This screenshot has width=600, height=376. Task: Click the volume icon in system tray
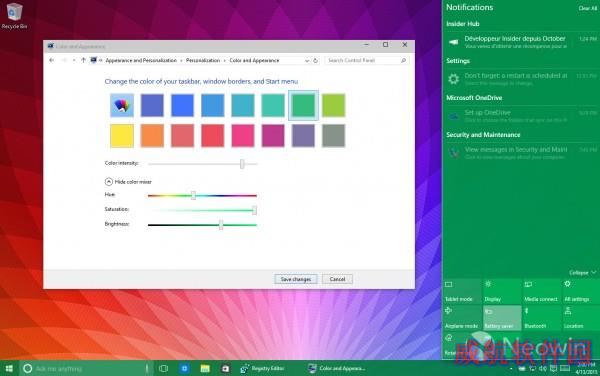[543, 369]
